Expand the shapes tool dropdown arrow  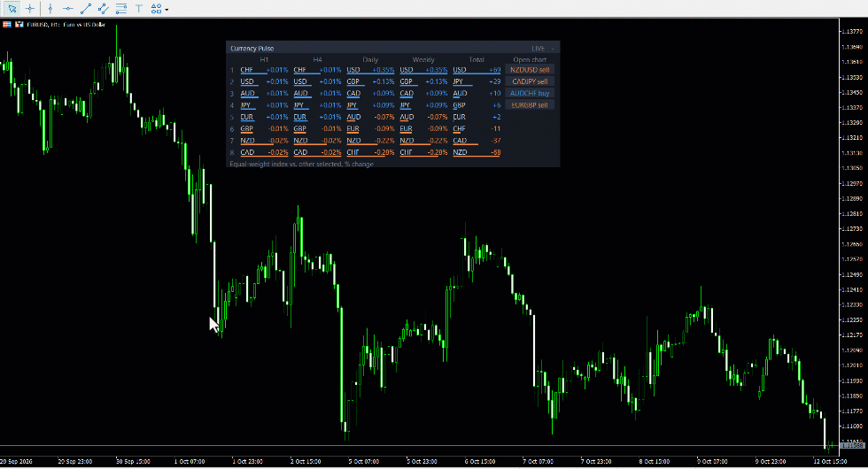tap(167, 10)
